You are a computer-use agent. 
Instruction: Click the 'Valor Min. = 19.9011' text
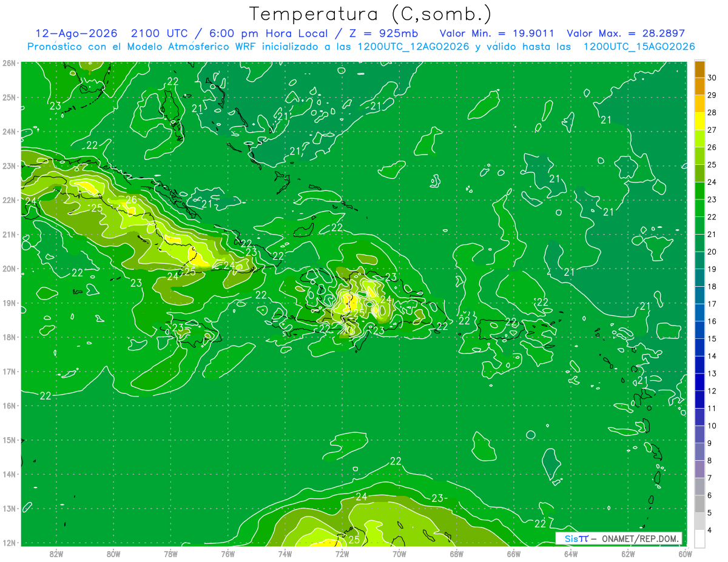(x=497, y=33)
